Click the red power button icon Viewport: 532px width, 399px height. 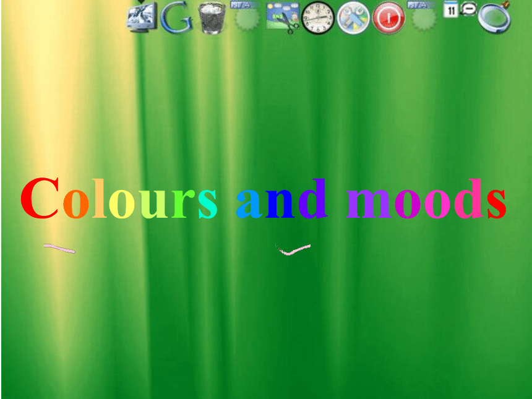click(388, 18)
